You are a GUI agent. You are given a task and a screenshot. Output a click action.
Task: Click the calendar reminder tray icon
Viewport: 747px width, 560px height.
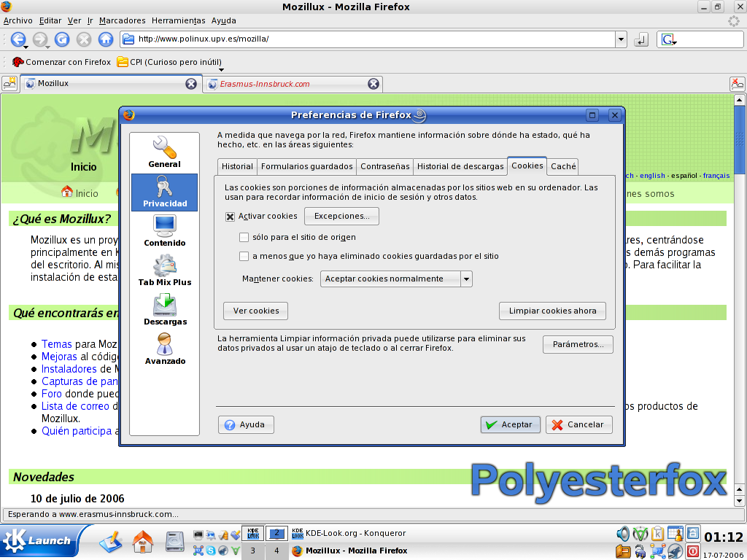tap(675, 534)
